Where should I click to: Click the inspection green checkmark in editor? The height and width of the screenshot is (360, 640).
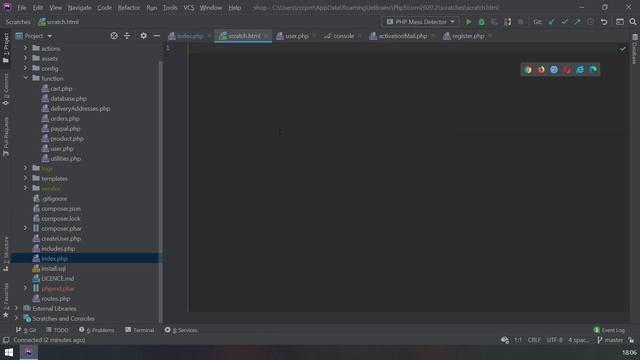pyautogui.click(x=622, y=49)
